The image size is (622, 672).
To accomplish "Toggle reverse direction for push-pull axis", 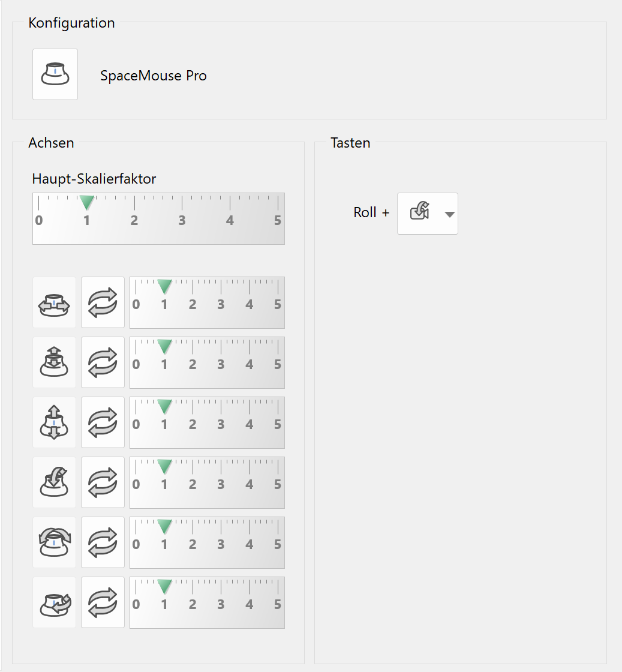I will pyautogui.click(x=103, y=362).
